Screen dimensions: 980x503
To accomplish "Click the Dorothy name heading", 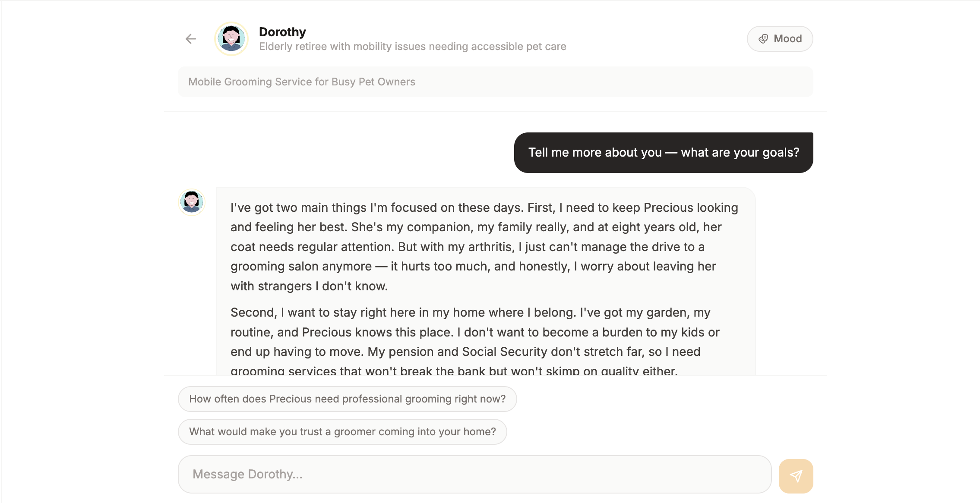I will (282, 32).
